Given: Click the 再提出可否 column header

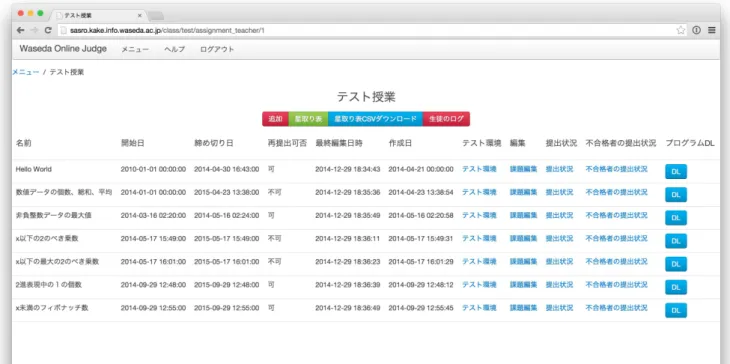Looking at the screenshot, I should [287, 143].
